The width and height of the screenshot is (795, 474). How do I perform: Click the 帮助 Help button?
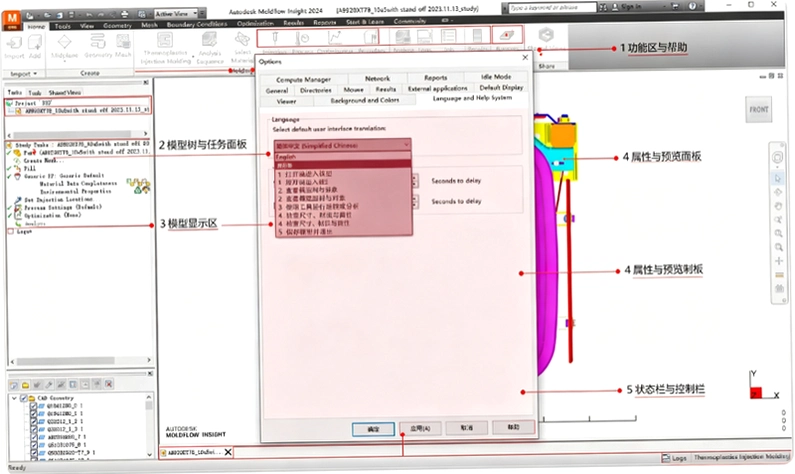coord(513,427)
